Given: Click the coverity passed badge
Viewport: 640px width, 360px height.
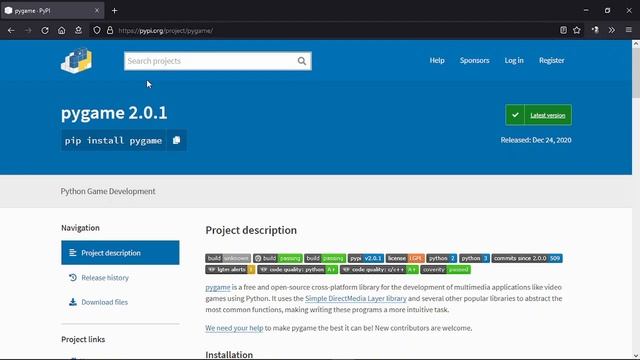Looking at the screenshot, I should 445,269.
